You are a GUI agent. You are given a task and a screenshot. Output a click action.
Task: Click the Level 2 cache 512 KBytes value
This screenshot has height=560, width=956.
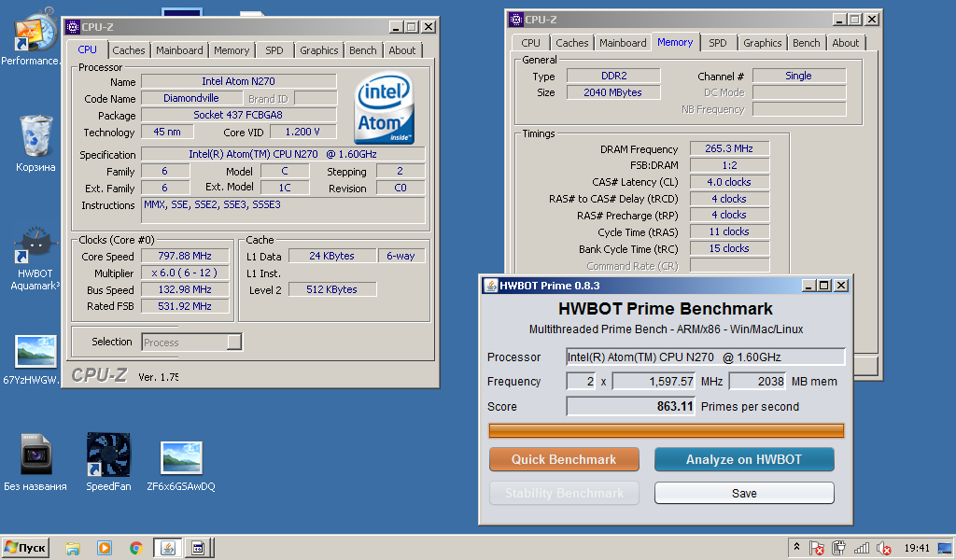pos(332,289)
